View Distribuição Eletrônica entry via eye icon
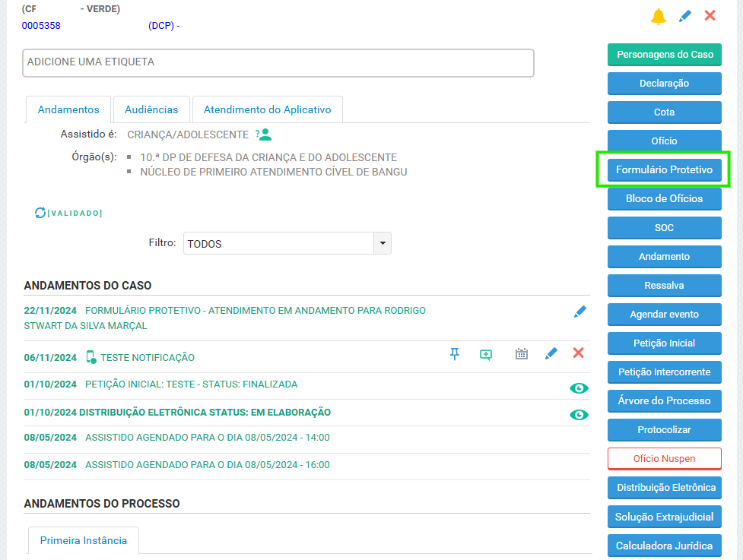 point(579,415)
